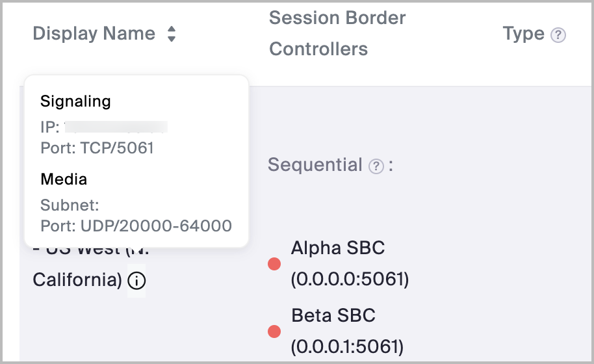Viewport: 594px width, 364px height.
Task: Click the Subnet: line under Media
Action: (70, 205)
